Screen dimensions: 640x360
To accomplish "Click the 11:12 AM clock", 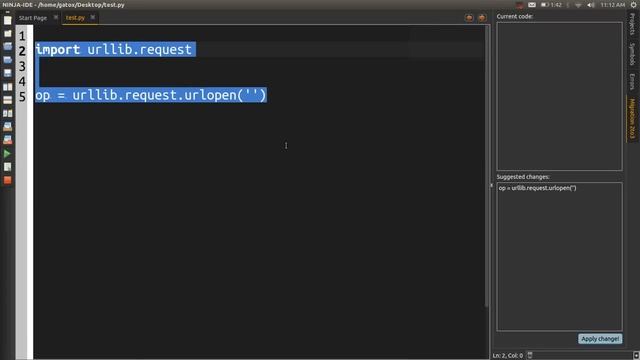I will pos(613,5).
